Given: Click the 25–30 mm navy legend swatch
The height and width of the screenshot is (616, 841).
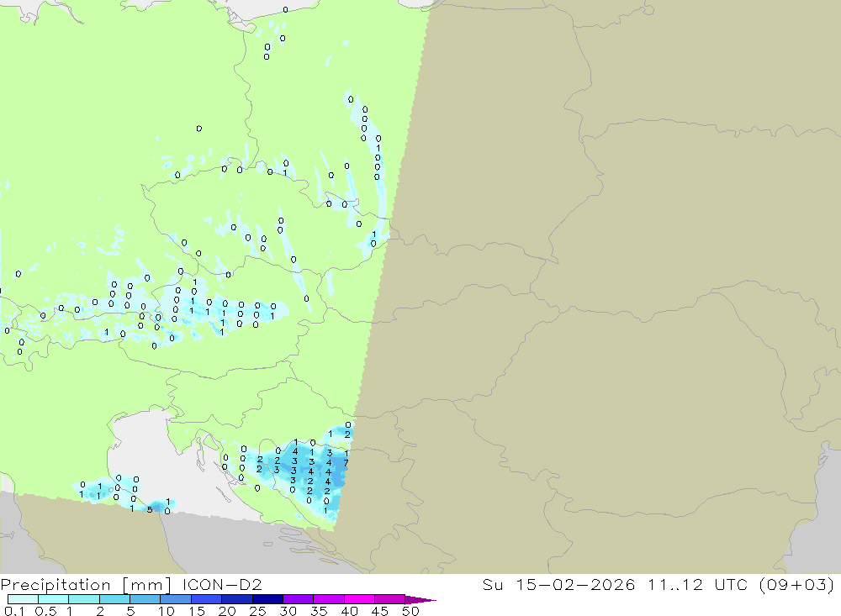Looking at the screenshot, I should [x=267, y=599].
